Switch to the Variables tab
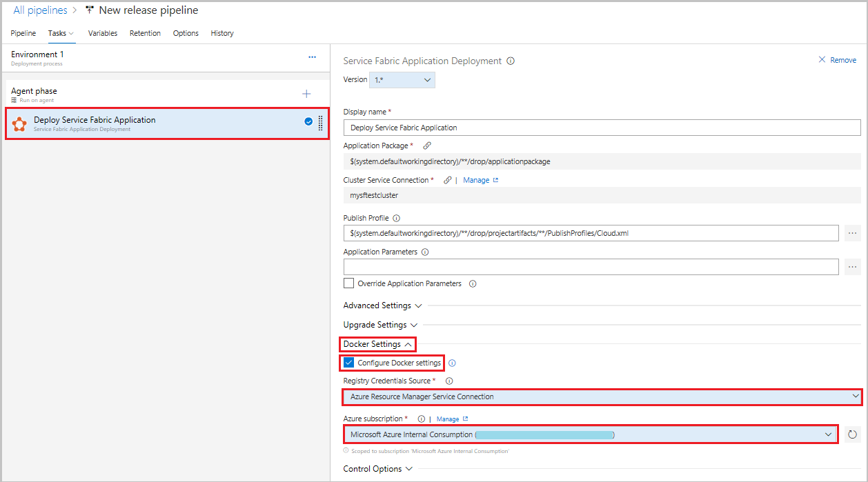 click(103, 33)
